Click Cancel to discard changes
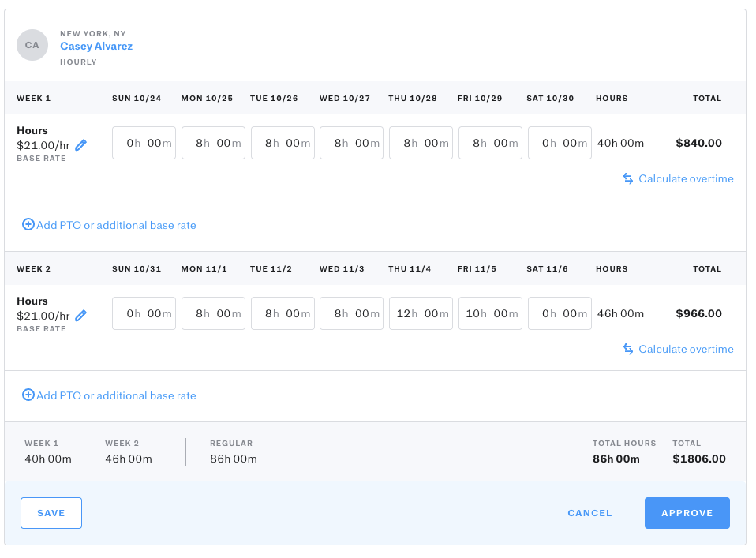This screenshot has width=756, height=558. [x=589, y=513]
